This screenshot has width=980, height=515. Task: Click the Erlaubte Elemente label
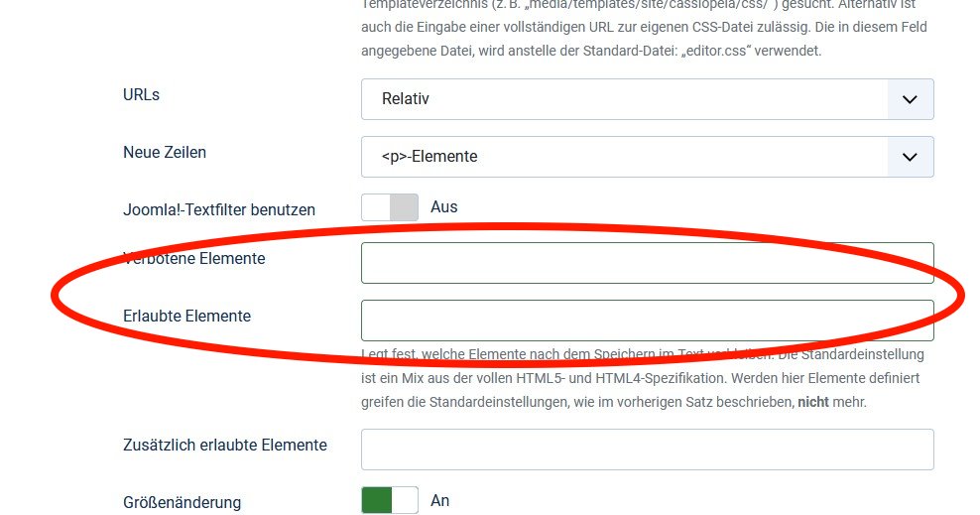point(186,316)
